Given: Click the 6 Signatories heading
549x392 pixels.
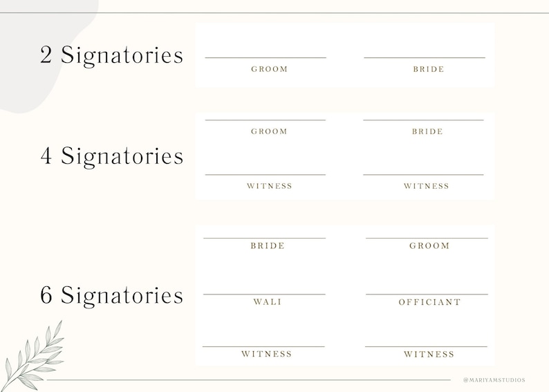Looking at the screenshot, I should click(112, 295).
